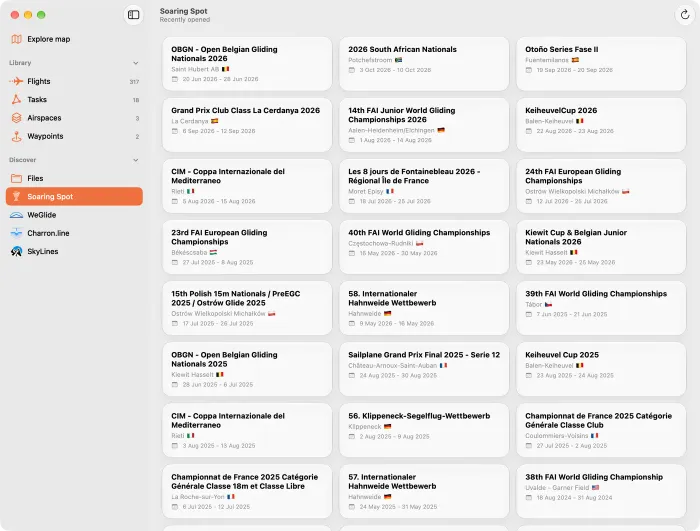Open Sailplane Grand Prix Final 2025 card

(x=424, y=369)
